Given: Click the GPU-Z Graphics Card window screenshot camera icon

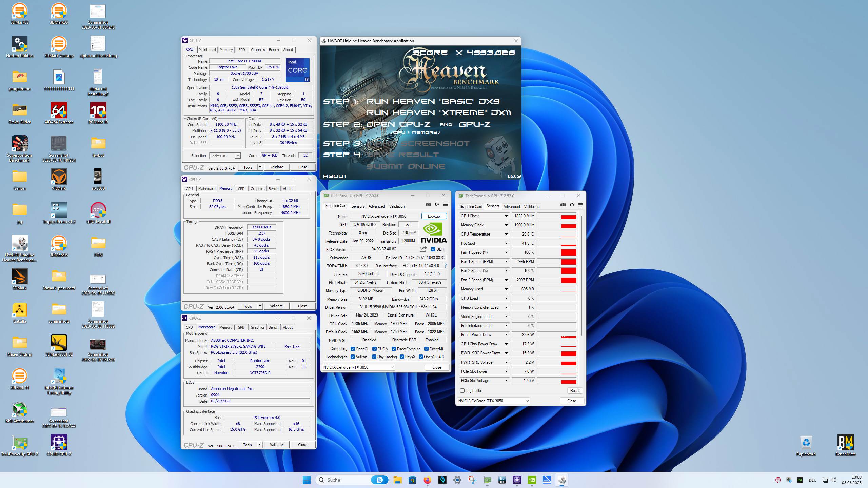Looking at the screenshot, I should [428, 205].
